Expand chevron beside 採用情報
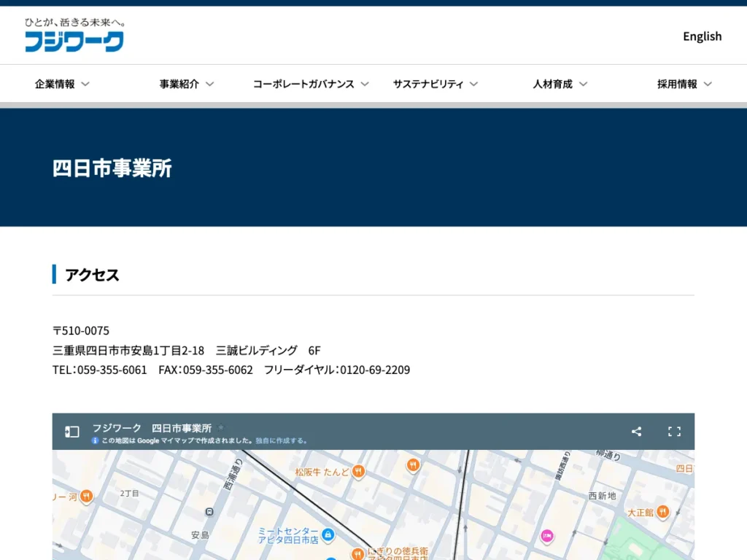The image size is (747, 560). click(708, 85)
